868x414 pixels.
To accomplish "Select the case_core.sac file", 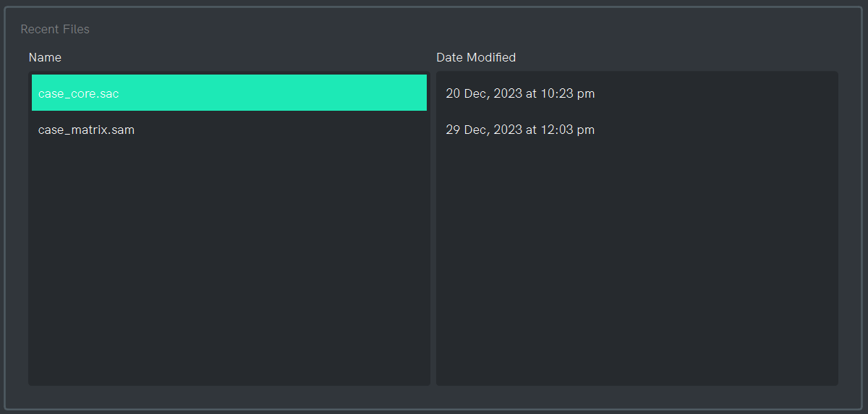I will [x=79, y=93].
